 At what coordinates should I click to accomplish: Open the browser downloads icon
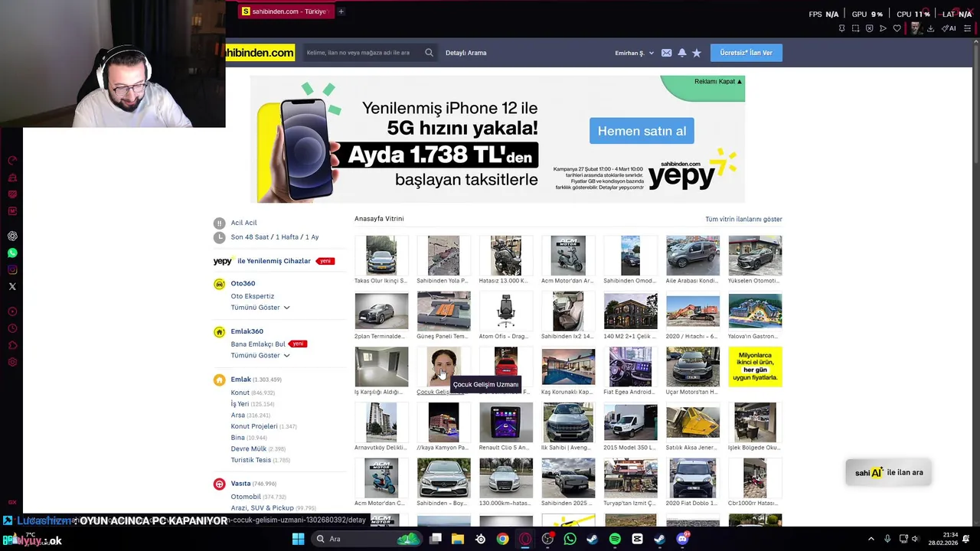tap(930, 28)
